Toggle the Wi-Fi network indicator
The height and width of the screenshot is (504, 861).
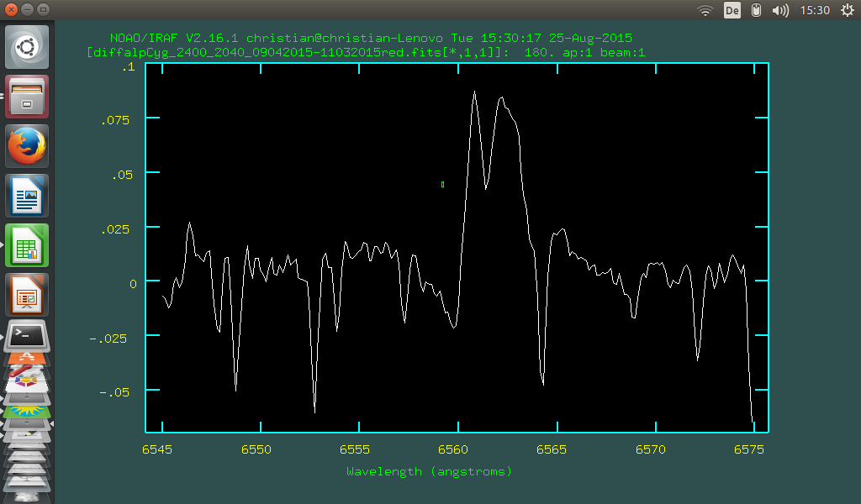pyautogui.click(x=705, y=9)
